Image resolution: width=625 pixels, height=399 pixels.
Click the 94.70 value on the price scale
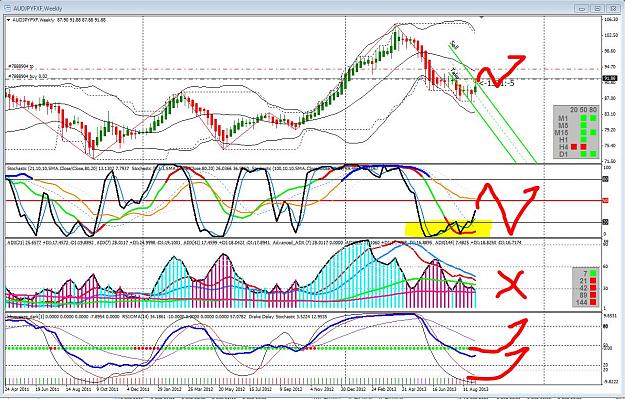tap(610, 67)
